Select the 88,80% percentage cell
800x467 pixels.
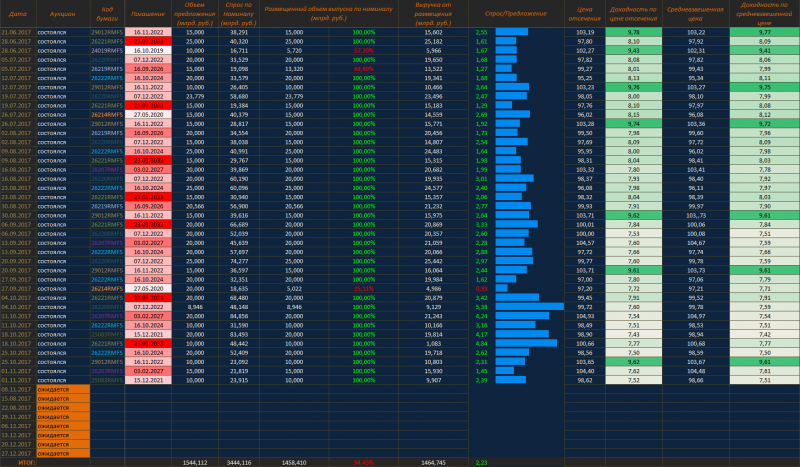pos(363,69)
